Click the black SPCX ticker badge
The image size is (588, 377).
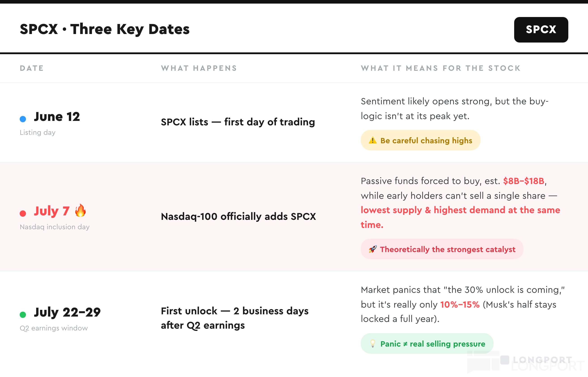[541, 30]
